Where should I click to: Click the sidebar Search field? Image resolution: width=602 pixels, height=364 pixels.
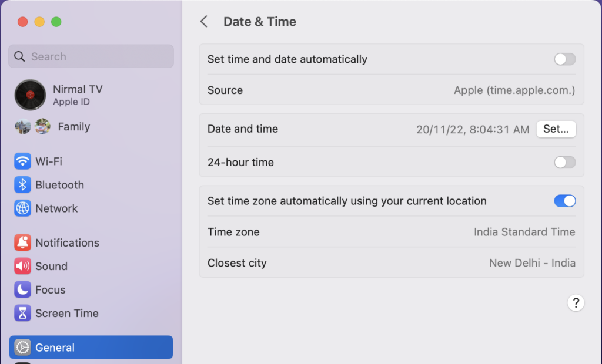91,56
